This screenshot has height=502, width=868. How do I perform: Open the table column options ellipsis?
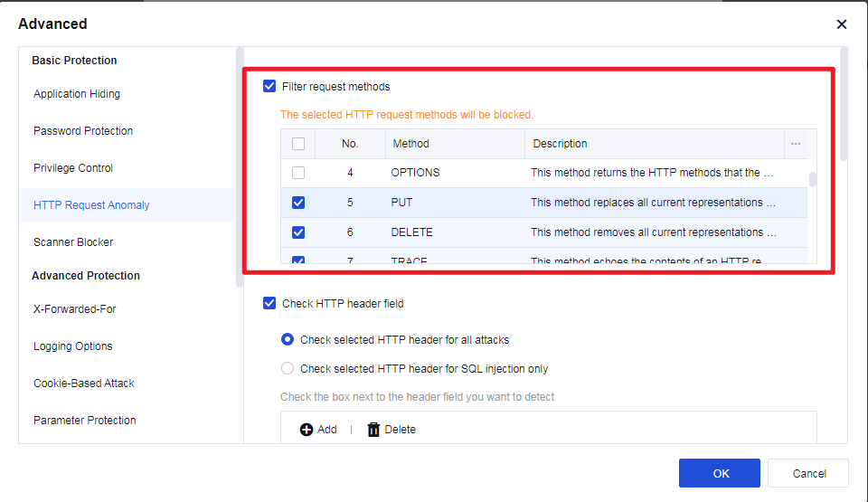(796, 144)
